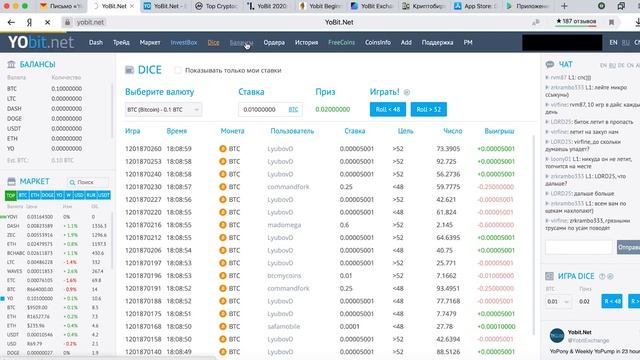
Task: Click the magnifier icon in market search
Action: pyautogui.click(x=72, y=182)
